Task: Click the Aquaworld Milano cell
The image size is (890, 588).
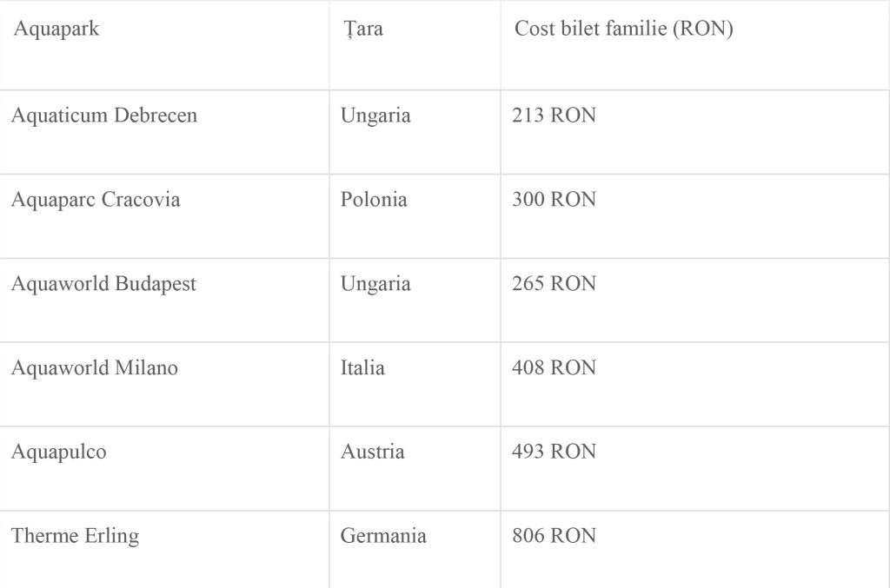Action: coord(95,368)
